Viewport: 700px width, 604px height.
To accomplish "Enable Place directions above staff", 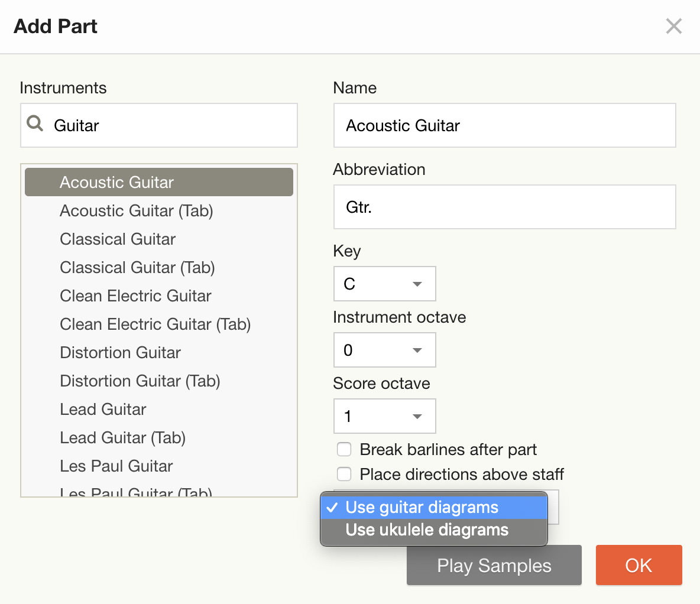I will (x=343, y=474).
